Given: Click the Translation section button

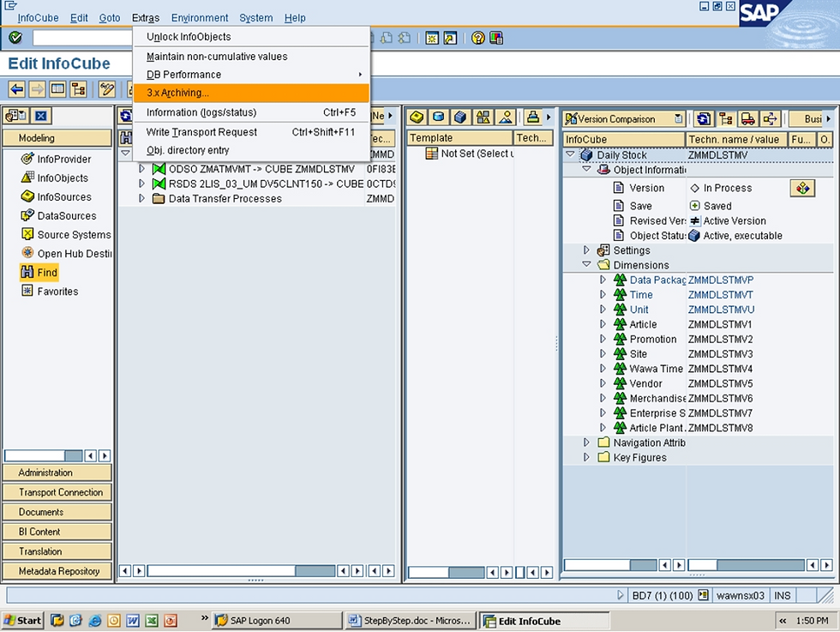Looking at the screenshot, I should coord(57,551).
